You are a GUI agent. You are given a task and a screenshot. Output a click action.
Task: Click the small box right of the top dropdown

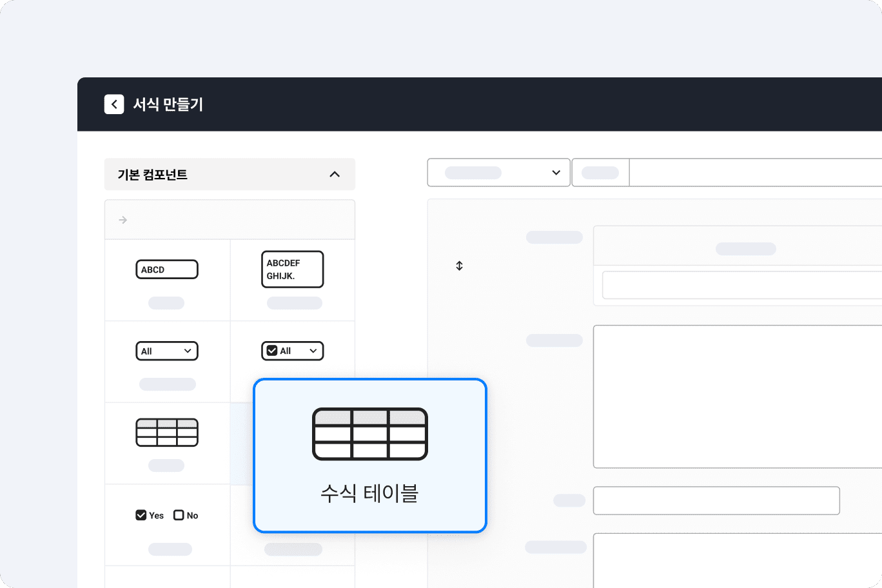click(x=600, y=173)
